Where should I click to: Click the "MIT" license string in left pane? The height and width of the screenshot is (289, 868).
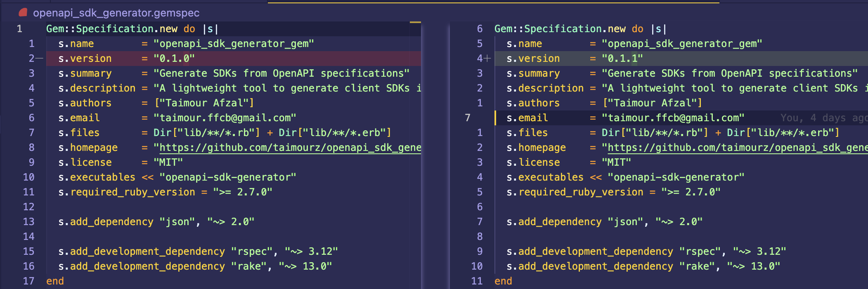168,162
